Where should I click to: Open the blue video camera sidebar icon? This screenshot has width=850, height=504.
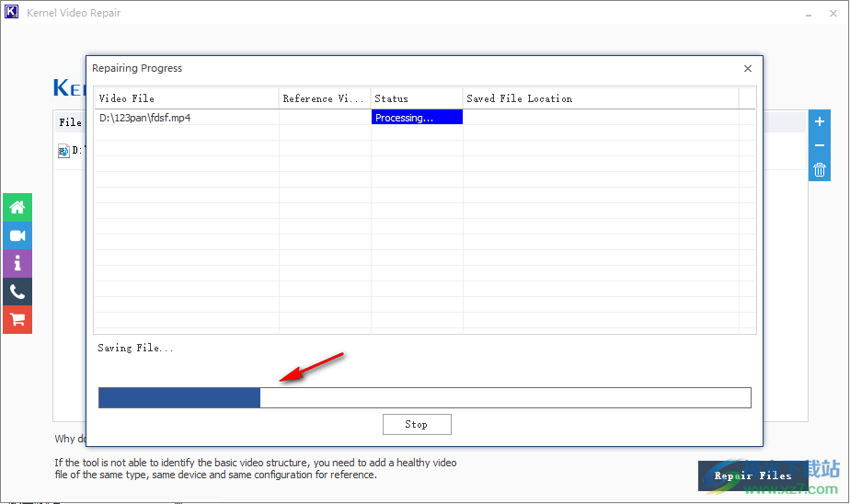coord(17,236)
